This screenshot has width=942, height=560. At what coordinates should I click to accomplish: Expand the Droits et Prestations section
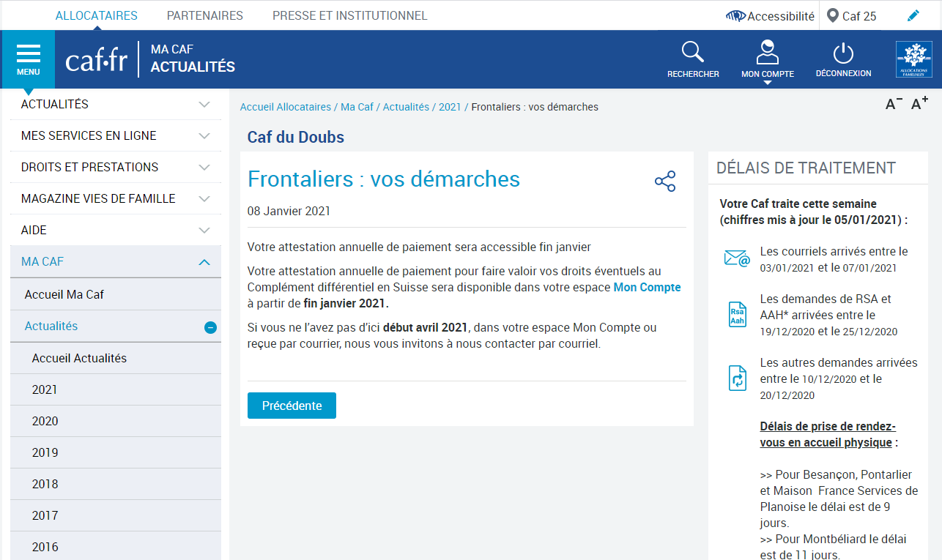(x=204, y=168)
